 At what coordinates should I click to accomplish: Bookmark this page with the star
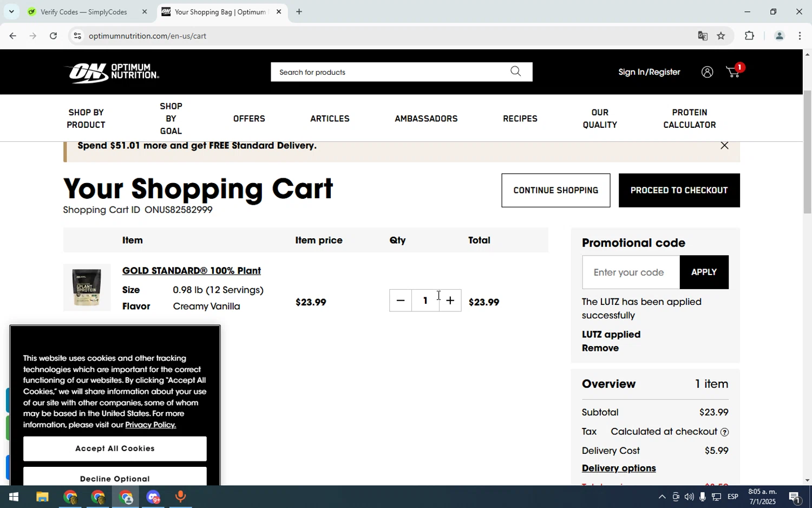coord(721,36)
